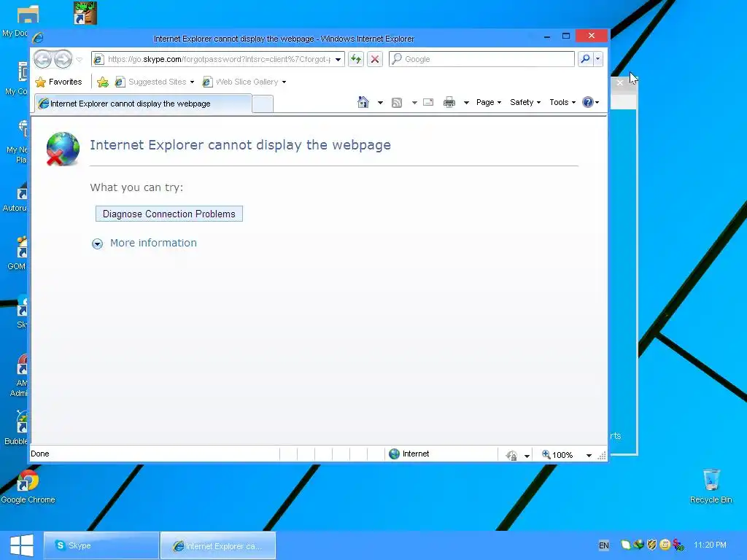Click Add to Favorites Bar star icon
The image size is (747, 560).
103,82
